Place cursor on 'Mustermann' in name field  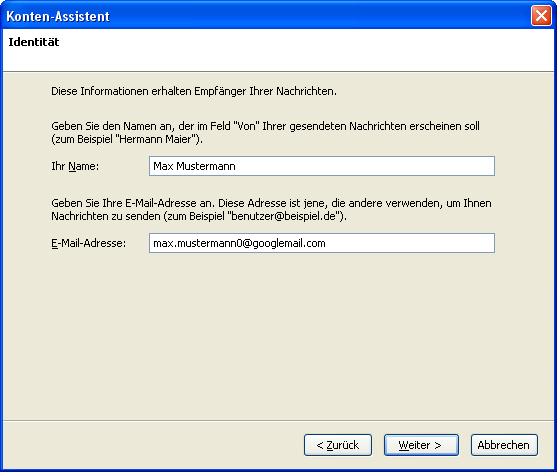[206, 166]
